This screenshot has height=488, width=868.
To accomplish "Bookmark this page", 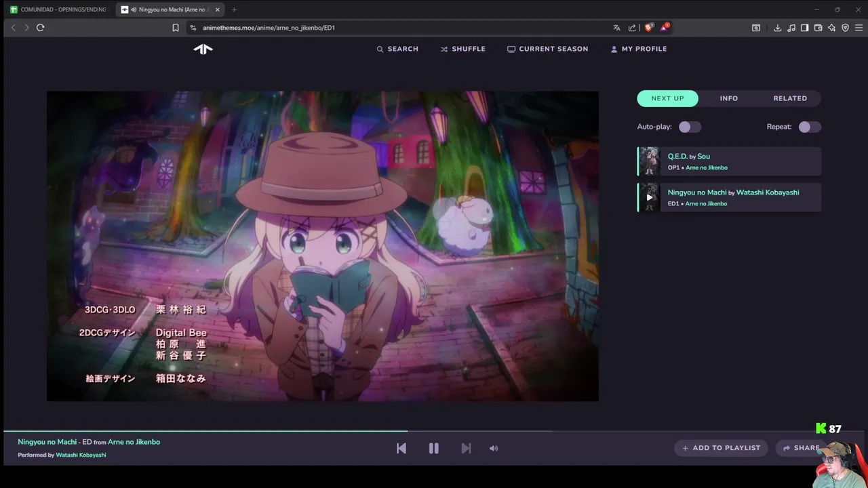I will point(175,28).
